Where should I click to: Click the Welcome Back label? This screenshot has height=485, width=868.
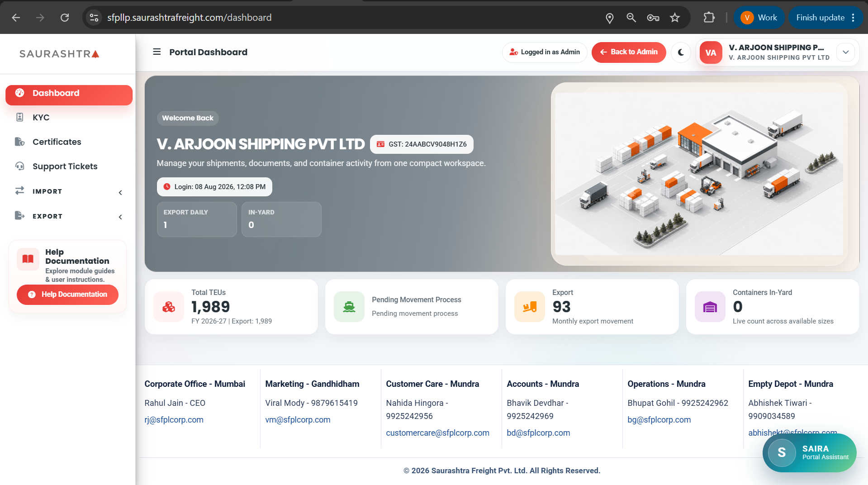pyautogui.click(x=188, y=118)
